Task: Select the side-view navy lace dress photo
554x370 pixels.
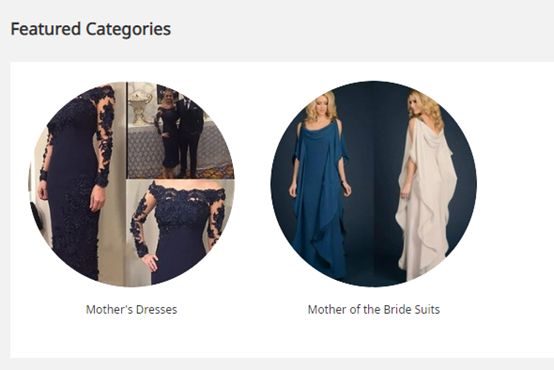Action: (78, 184)
